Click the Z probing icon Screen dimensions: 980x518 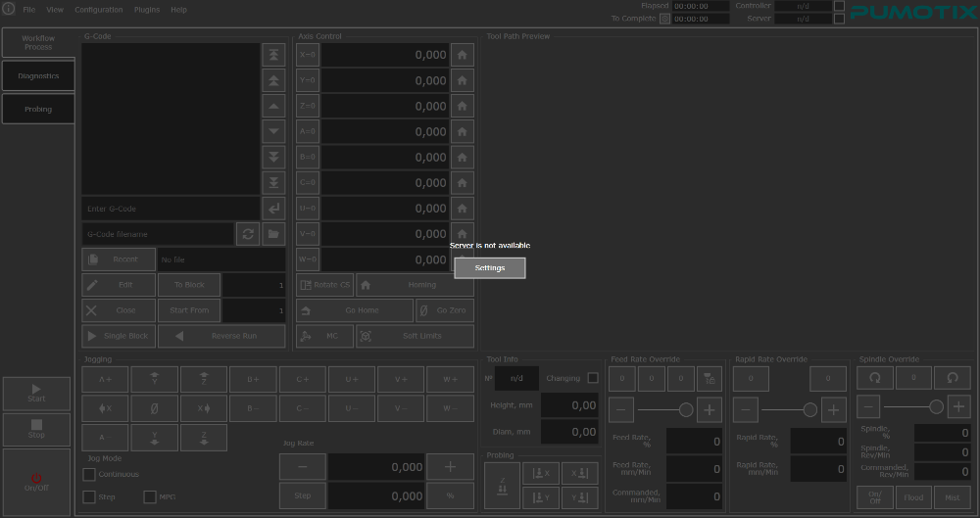tap(502, 486)
